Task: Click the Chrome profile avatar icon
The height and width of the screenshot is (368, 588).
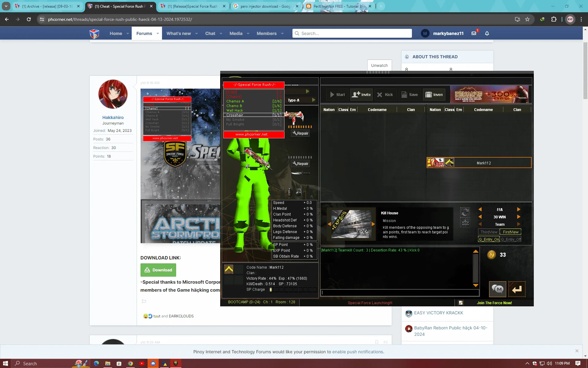Action: [570, 19]
